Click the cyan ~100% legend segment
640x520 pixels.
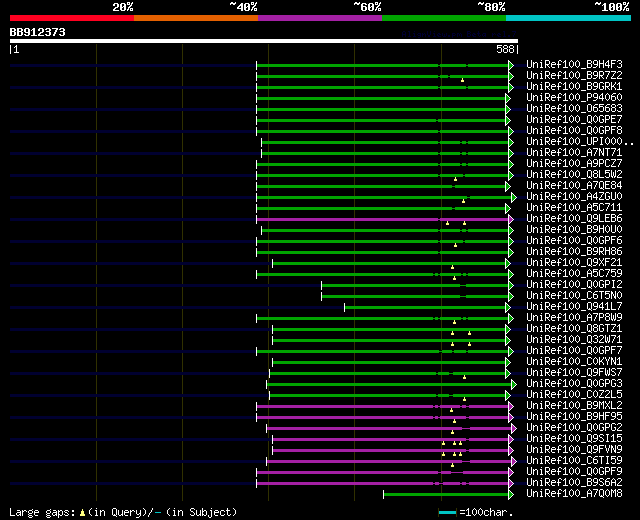tap(569, 18)
